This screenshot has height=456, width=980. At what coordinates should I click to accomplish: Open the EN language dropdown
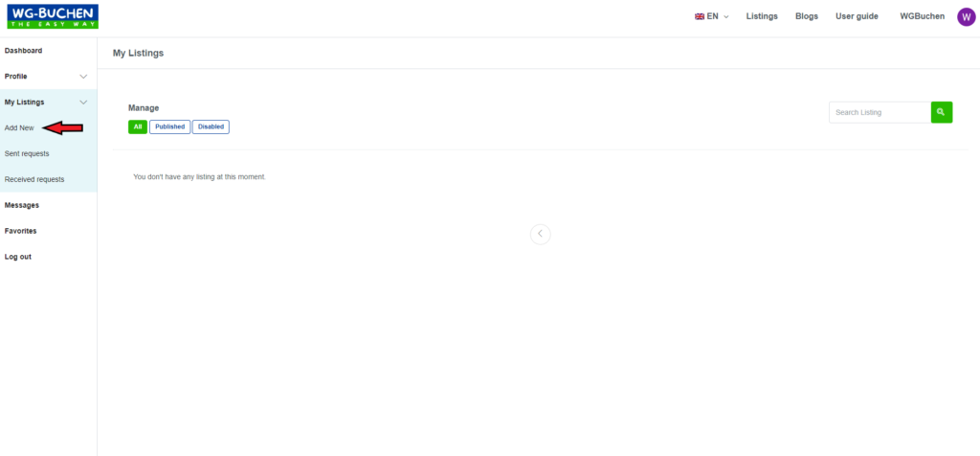coord(712,17)
